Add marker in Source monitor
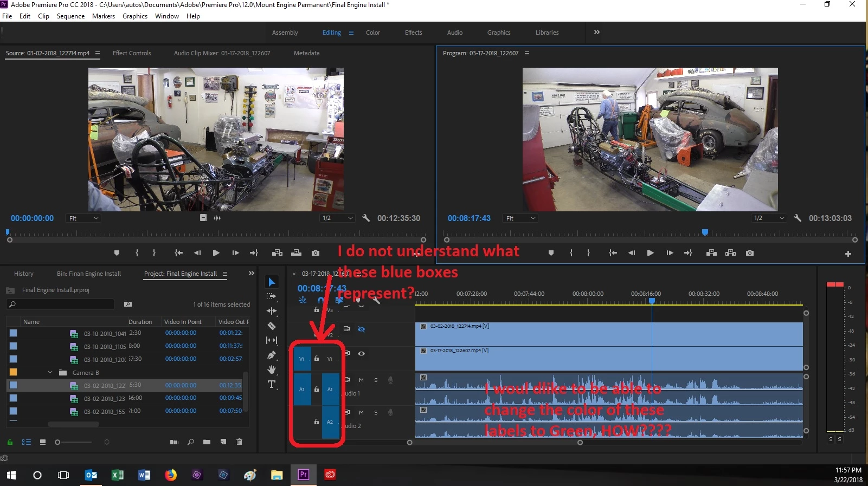Screen dimensions: 868x486 click(x=117, y=253)
